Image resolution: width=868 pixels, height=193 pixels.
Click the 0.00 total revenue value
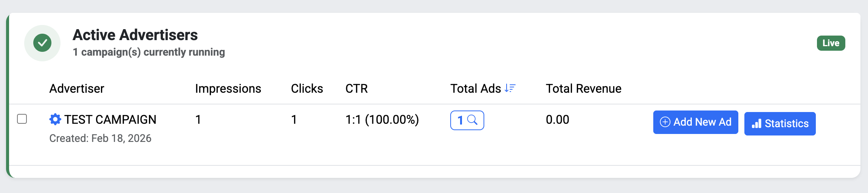point(557,120)
